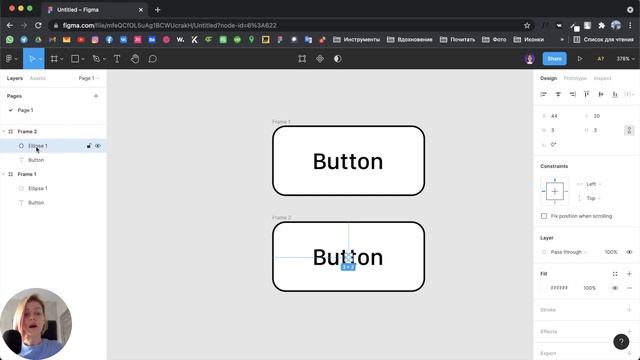640x360 pixels.
Task: Select Page 1 in the pages list
Action: pyautogui.click(x=25, y=110)
